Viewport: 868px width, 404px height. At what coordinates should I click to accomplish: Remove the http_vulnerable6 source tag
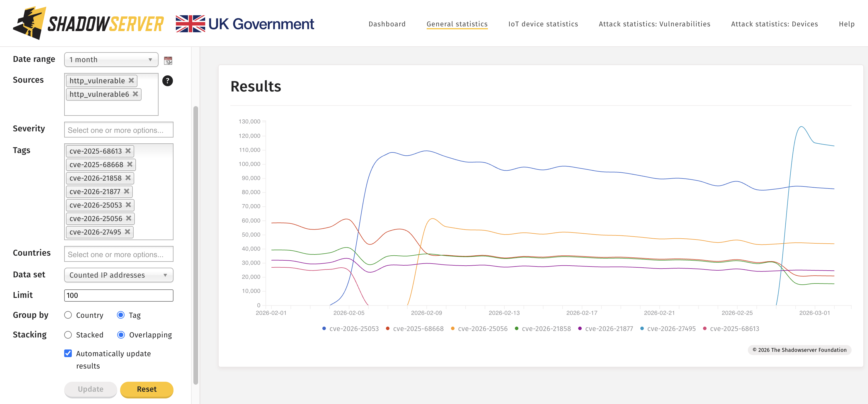click(135, 94)
